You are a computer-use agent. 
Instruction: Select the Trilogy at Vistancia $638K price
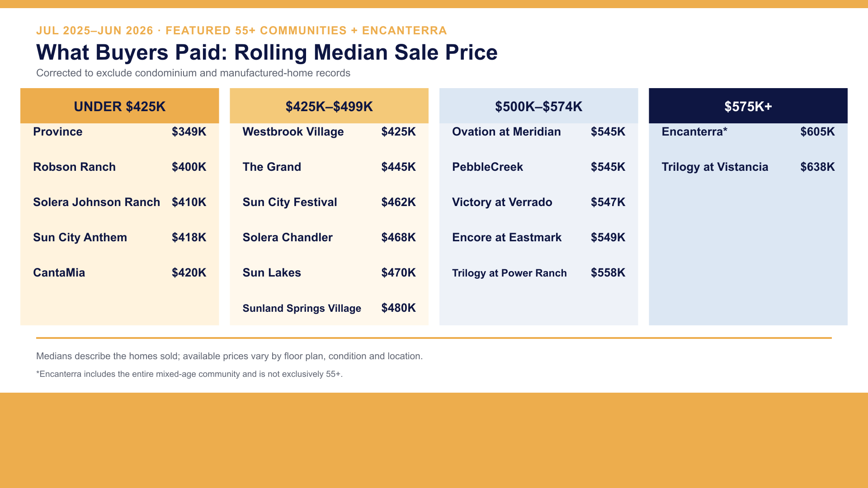(817, 167)
